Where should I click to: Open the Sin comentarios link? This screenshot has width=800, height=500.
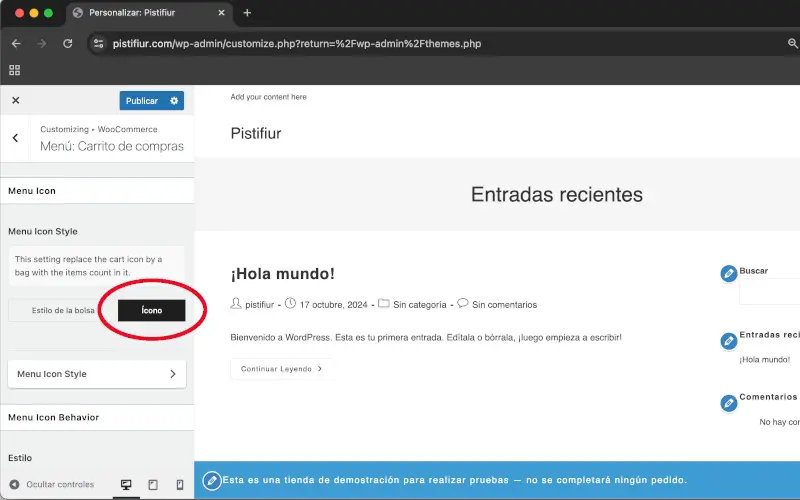(504, 305)
